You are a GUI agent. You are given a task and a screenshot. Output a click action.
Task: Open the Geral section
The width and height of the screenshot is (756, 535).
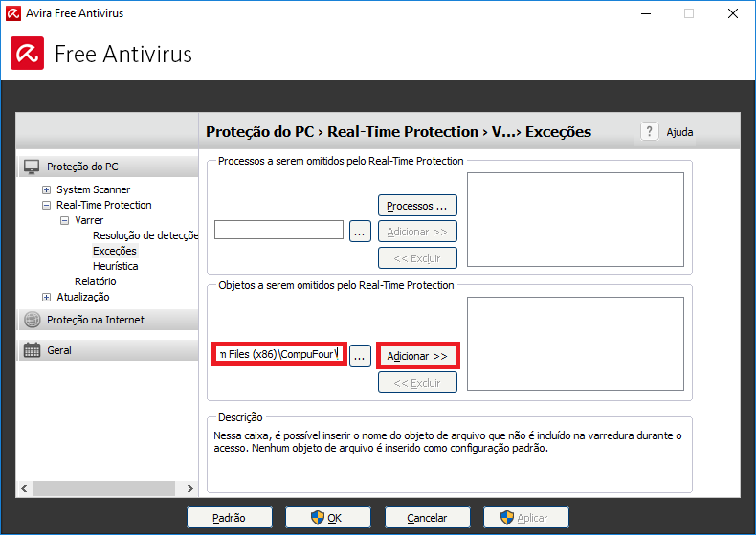59,350
